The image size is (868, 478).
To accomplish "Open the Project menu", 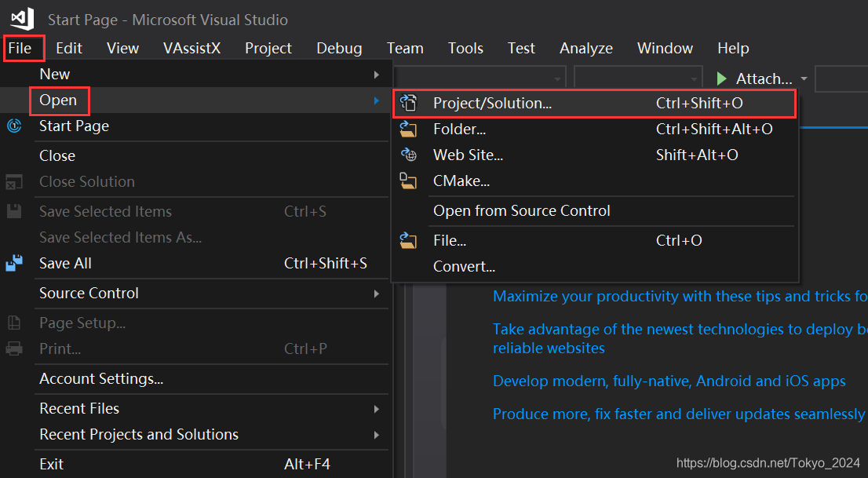I will coord(268,48).
